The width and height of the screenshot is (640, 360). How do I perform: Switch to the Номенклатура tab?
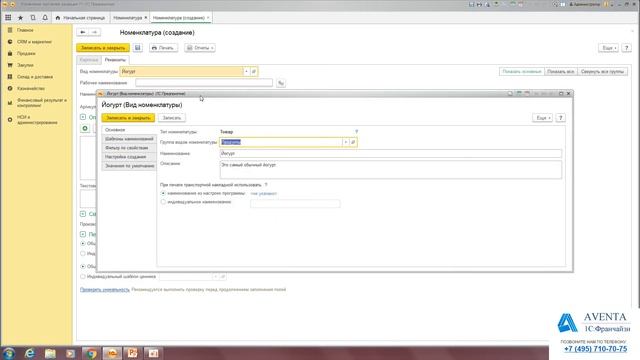(130, 18)
